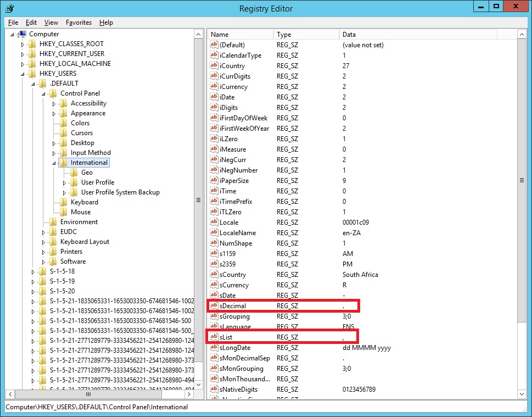Open the Edit menu
Screen dimensions: 532x417
(x=31, y=23)
